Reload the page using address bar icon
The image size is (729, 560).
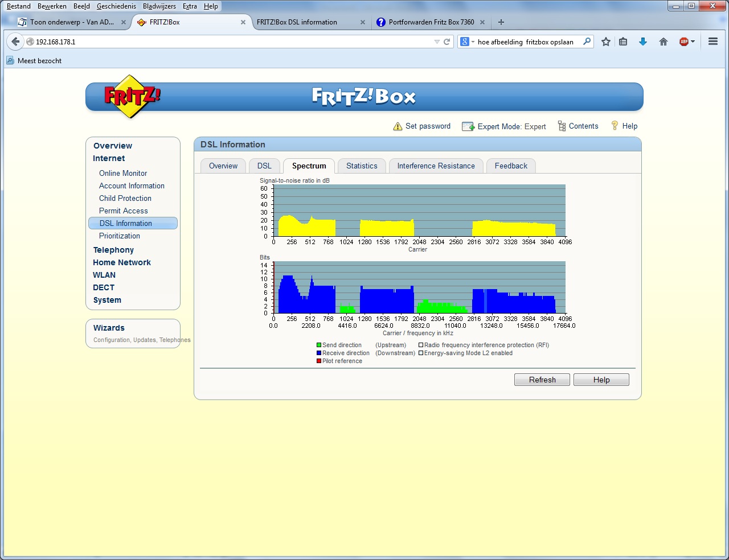click(447, 42)
